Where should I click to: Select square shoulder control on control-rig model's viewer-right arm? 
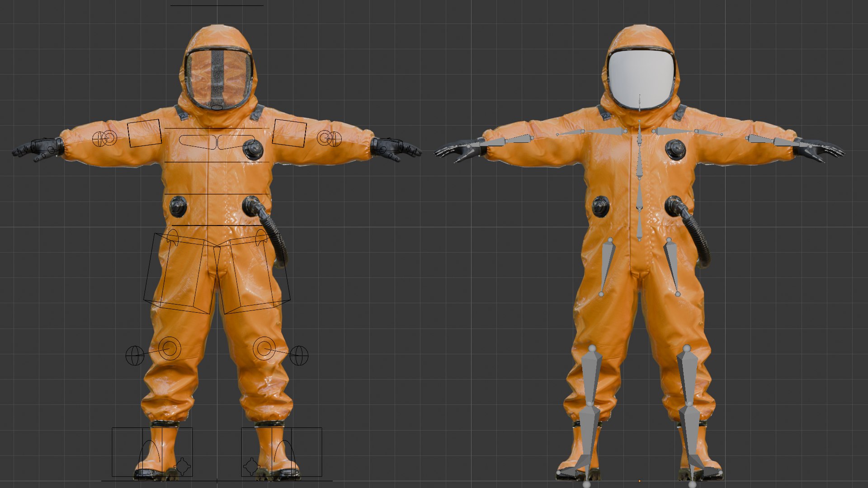[289, 133]
